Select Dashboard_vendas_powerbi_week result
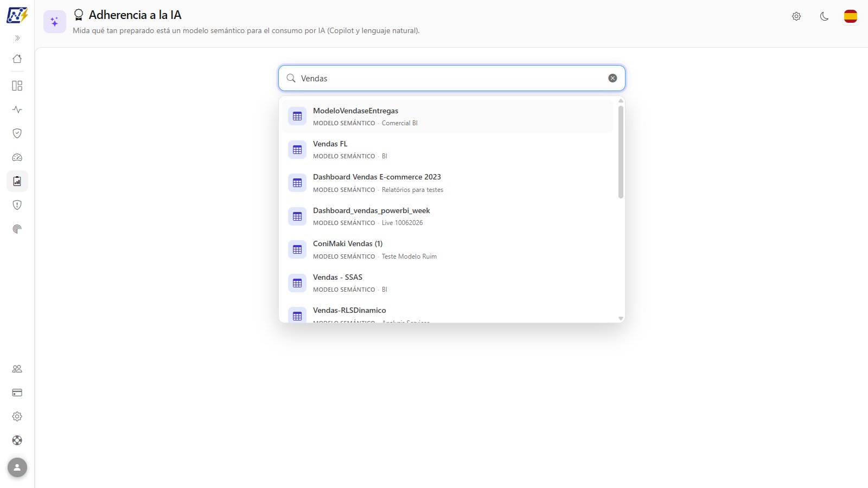The width and height of the screenshot is (868, 488). (x=448, y=216)
